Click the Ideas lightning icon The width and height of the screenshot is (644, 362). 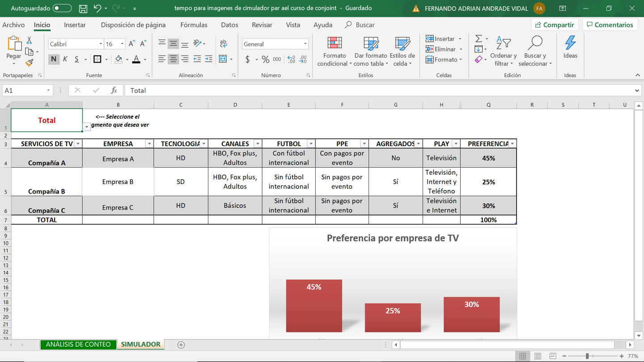coord(570,47)
